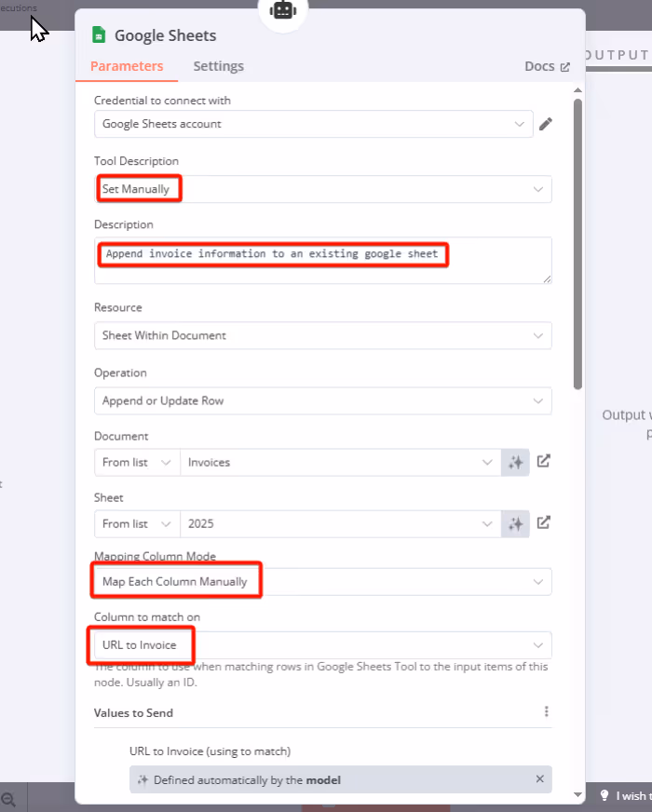Open the Credential Google Sheets account dropdown
Viewport: 652px width, 812px height.
click(x=313, y=124)
